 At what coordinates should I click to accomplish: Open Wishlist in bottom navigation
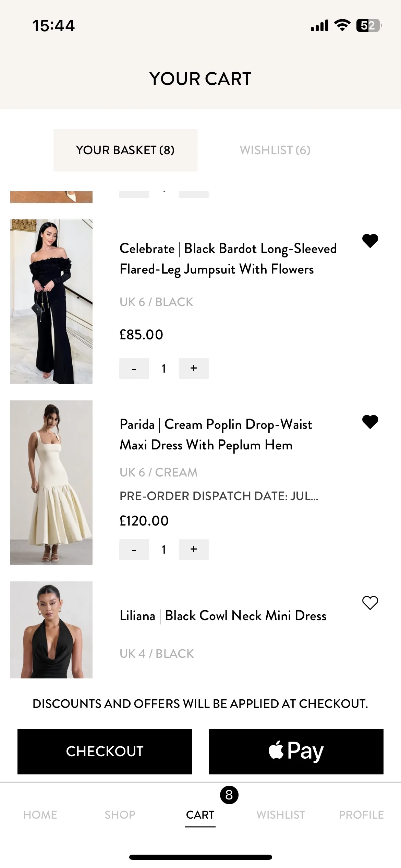pos(281,815)
